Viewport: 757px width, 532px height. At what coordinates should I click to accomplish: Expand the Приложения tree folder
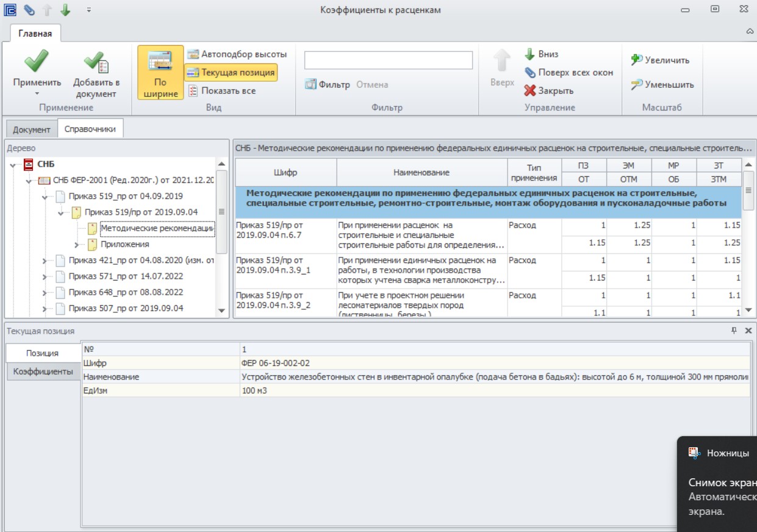[77, 245]
